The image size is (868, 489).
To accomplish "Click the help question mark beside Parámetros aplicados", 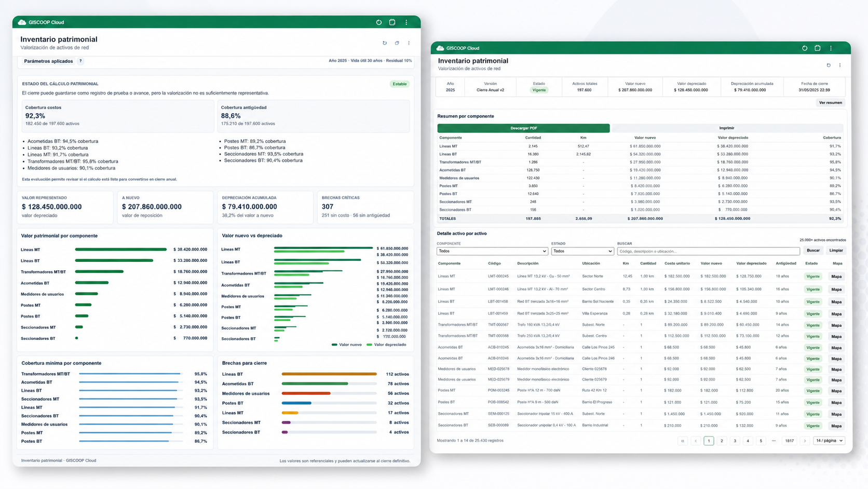I will point(80,61).
